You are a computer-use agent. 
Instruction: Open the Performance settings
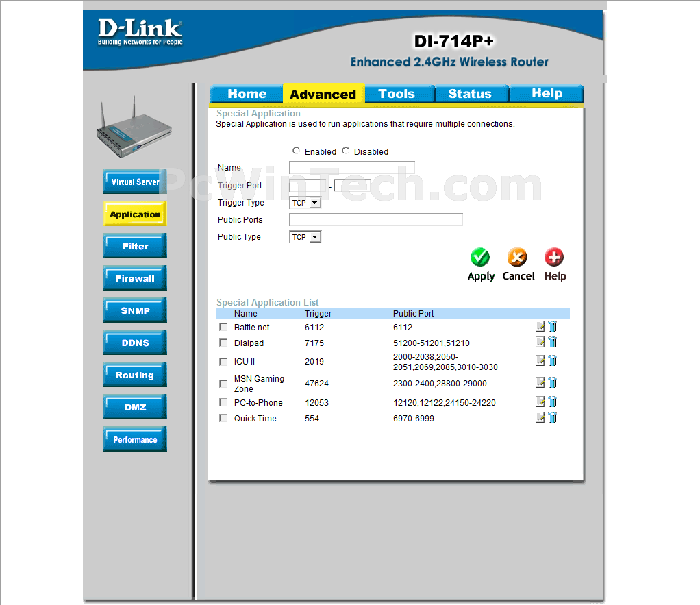click(x=135, y=439)
